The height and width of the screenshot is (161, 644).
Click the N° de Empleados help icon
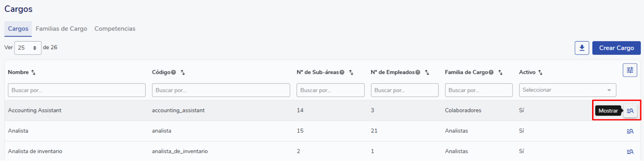tap(418, 73)
